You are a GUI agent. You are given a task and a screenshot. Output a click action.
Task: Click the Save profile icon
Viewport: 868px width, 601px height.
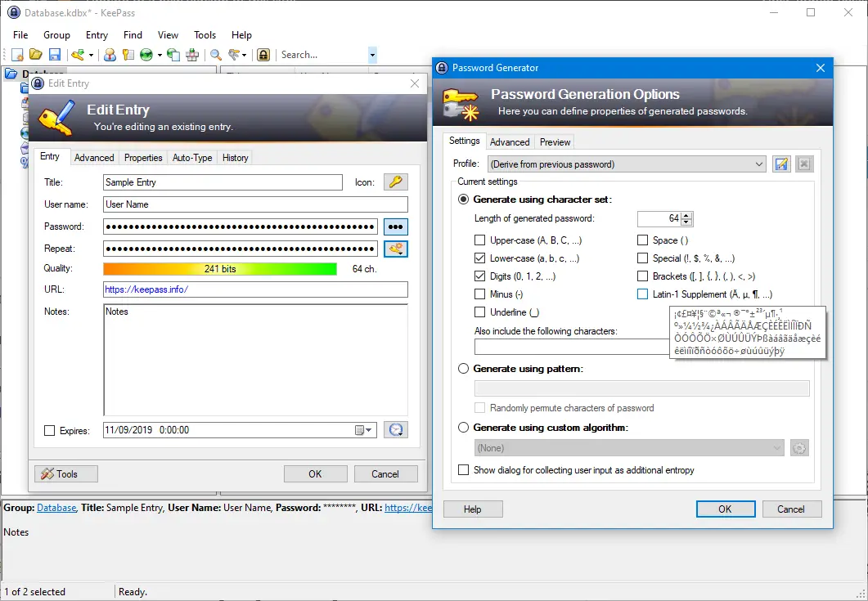781,164
